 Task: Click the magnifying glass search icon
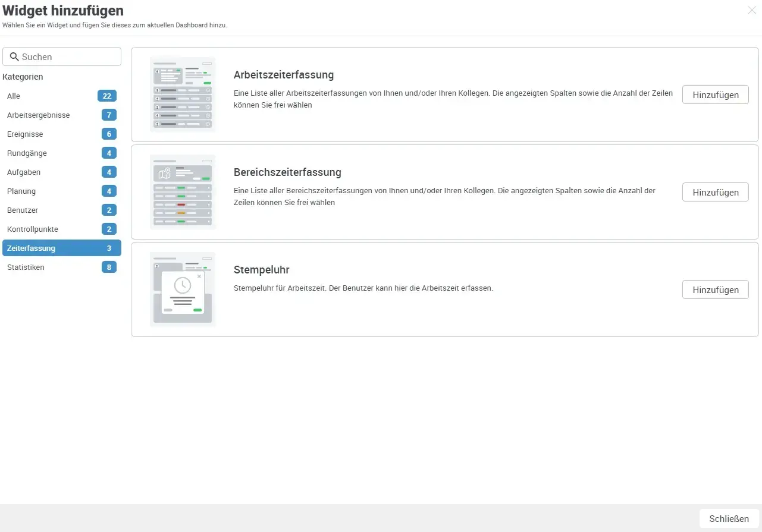(14, 56)
